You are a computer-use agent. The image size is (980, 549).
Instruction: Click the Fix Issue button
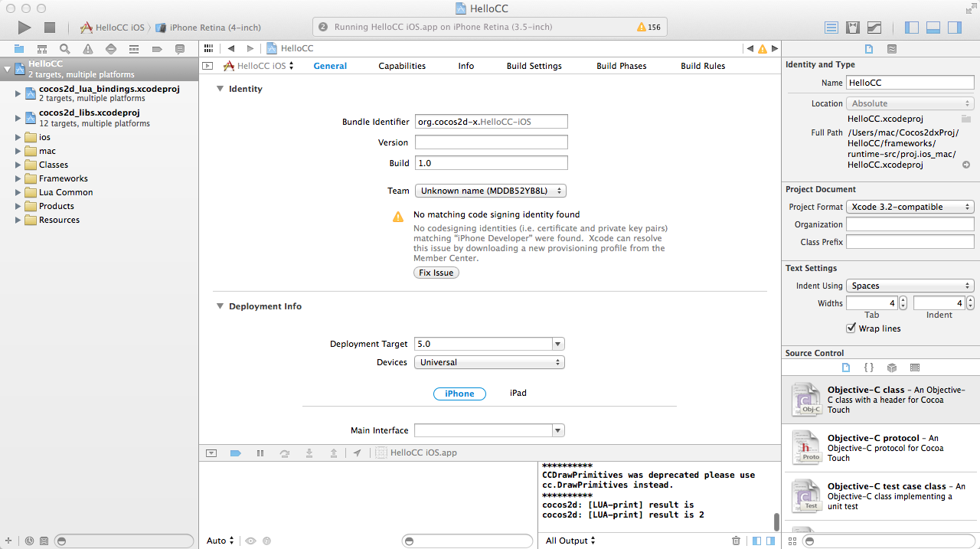tap(436, 273)
